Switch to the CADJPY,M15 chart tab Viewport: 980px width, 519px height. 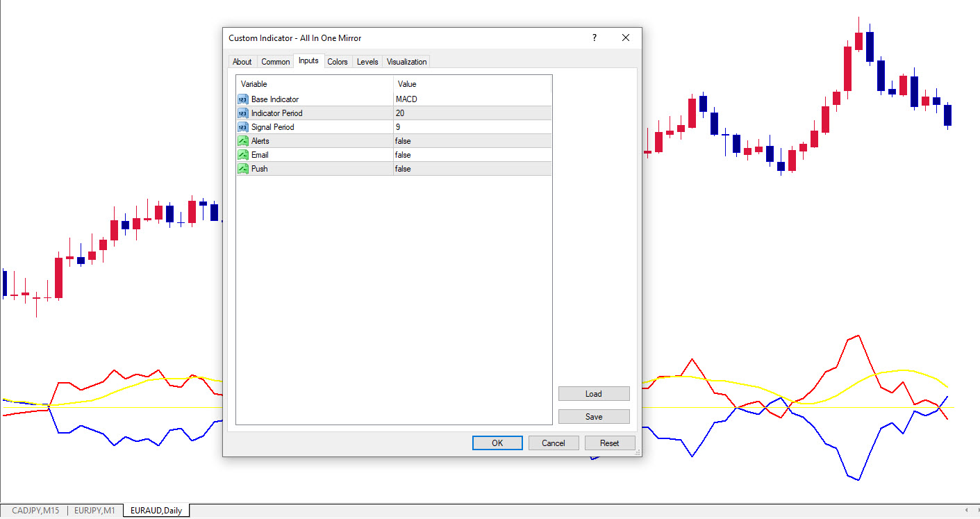pyautogui.click(x=35, y=511)
